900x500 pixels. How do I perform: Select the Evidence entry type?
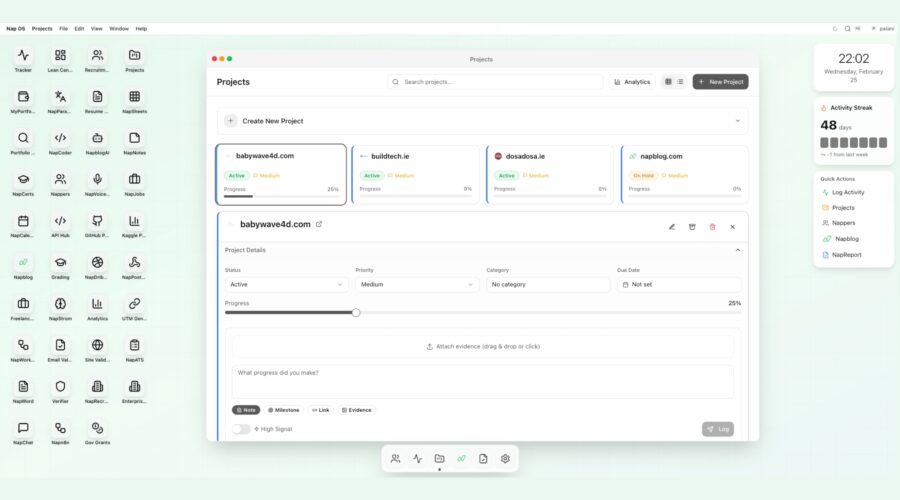coord(356,410)
